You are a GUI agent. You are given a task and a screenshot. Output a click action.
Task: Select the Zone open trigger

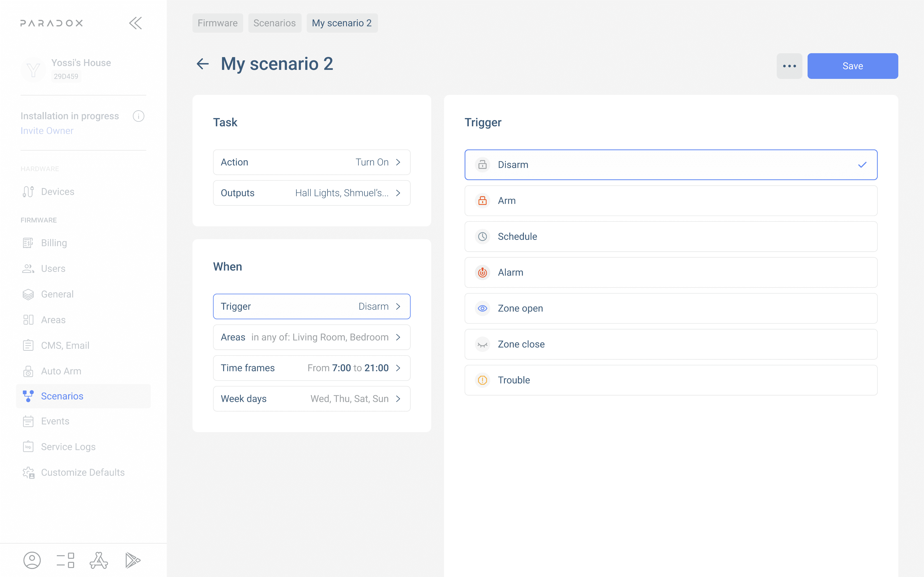[x=670, y=308]
